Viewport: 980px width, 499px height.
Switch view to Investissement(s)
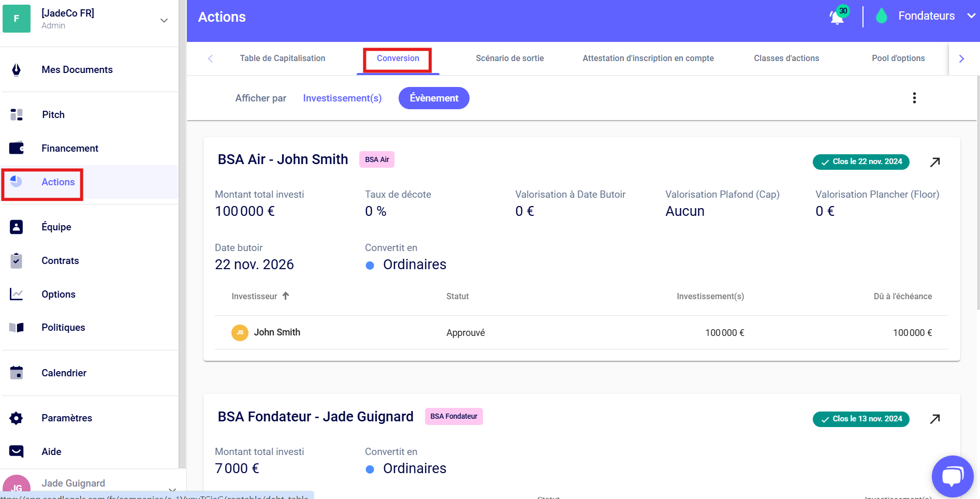pyautogui.click(x=342, y=98)
